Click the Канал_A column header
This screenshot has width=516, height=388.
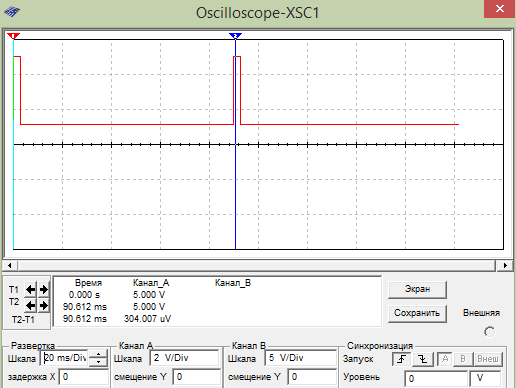tap(151, 283)
